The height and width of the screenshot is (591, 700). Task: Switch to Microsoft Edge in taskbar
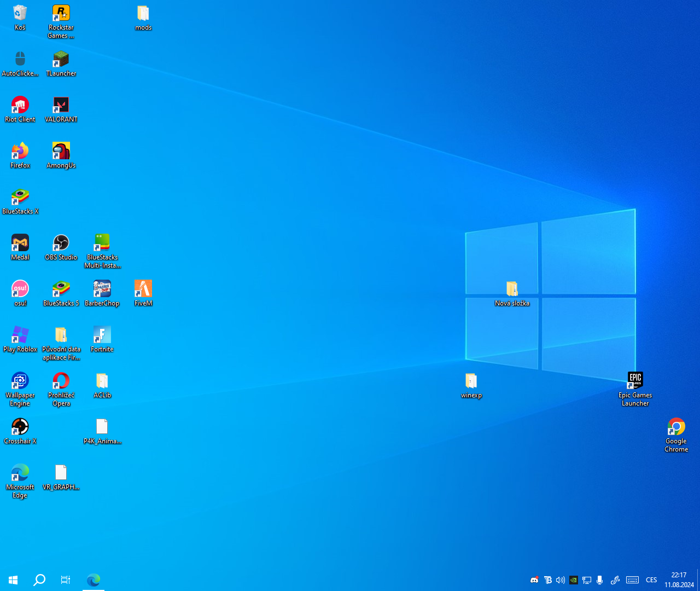pos(94,580)
